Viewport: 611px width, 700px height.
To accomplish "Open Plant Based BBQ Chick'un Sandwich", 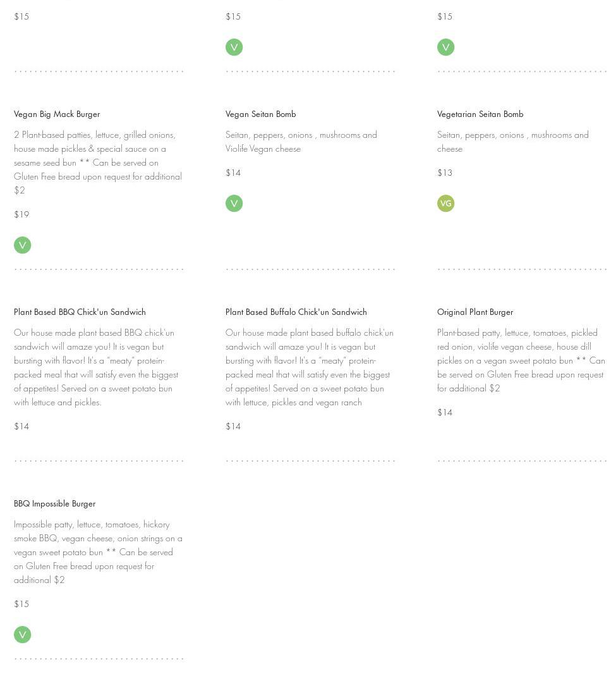I will (80, 312).
